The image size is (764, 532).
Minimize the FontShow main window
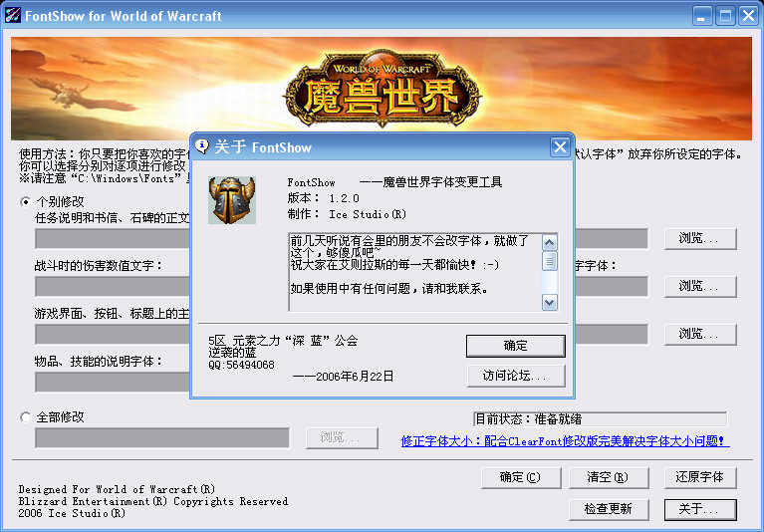click(701, 16)
